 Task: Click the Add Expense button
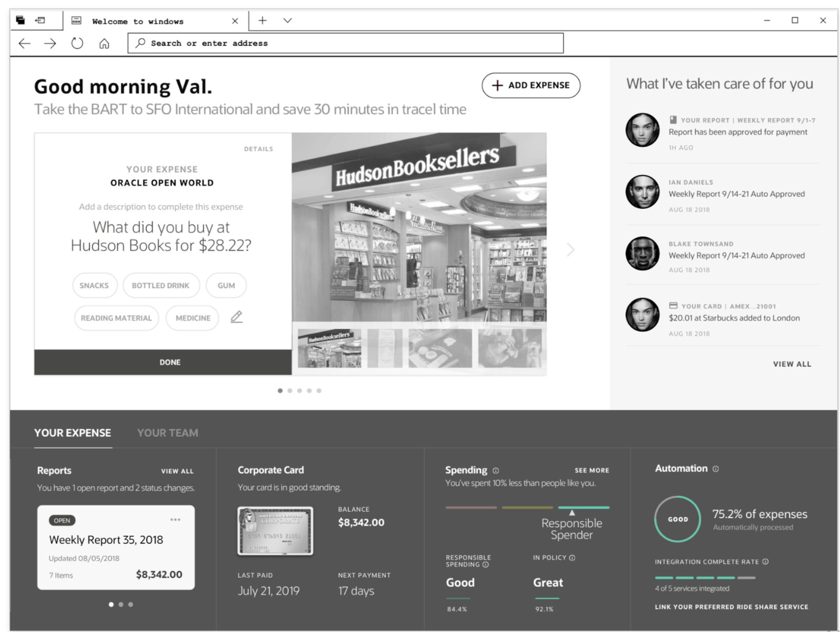coord(531,86)
